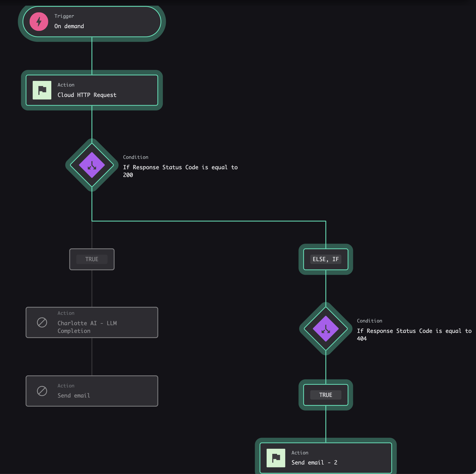Image resolution: width=476 pixels, height=474 pixels.
Task: Click the pink trigger badge on the On demand node
Action: 38,21
